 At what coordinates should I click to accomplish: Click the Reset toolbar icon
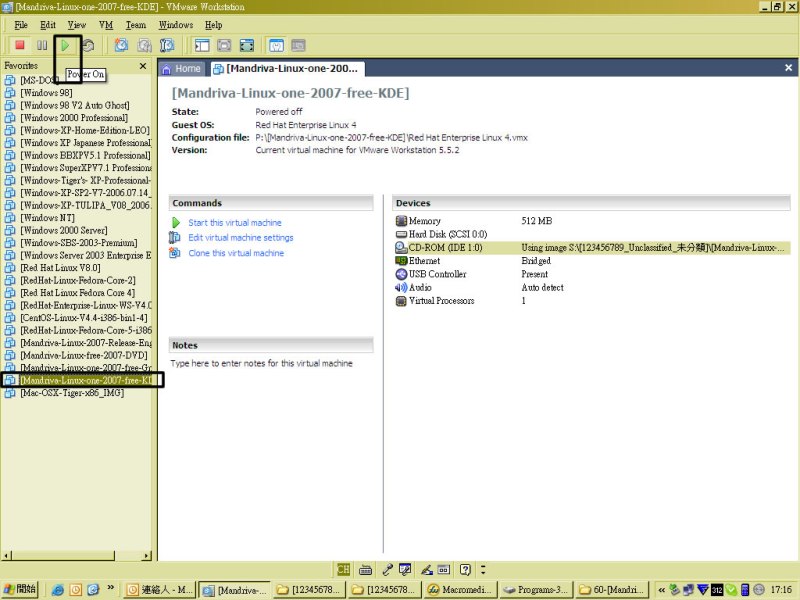88,45
